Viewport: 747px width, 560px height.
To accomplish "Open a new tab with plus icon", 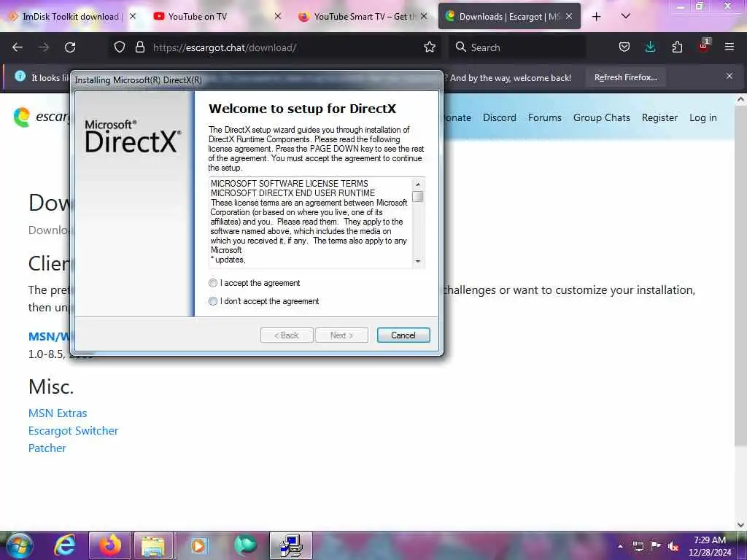I will click(596, 17).
